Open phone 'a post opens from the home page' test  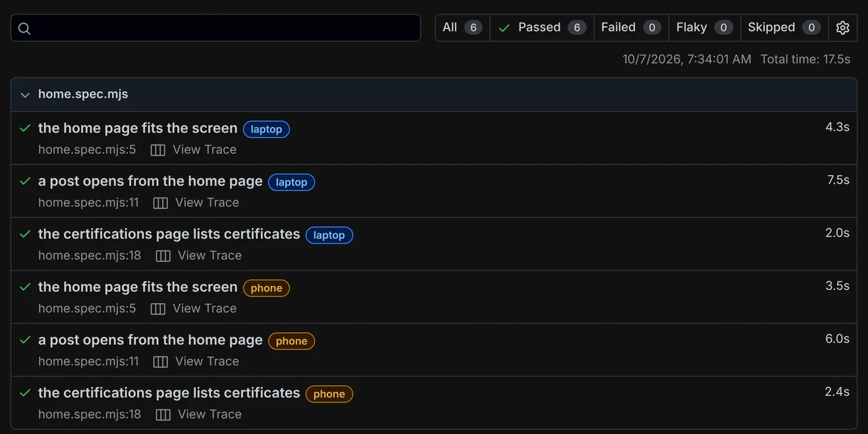[x=151, y=340]
